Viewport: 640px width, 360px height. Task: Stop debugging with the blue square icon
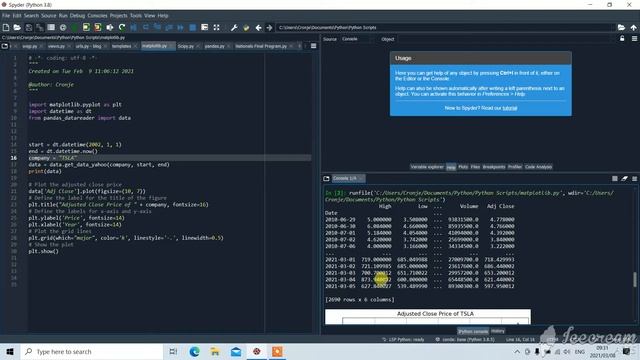pyautogui.click(x=193, y=27)
